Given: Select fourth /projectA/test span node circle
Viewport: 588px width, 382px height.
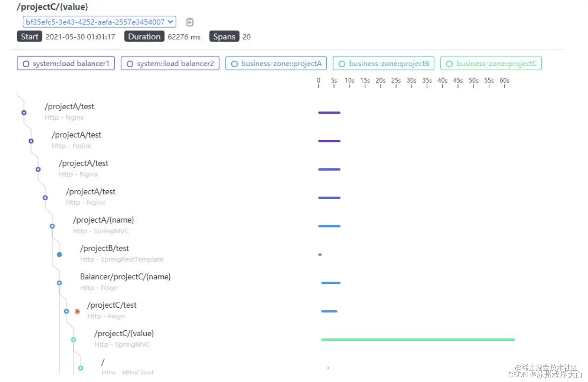Looking at the screenshot, I should tap(45, 198).
